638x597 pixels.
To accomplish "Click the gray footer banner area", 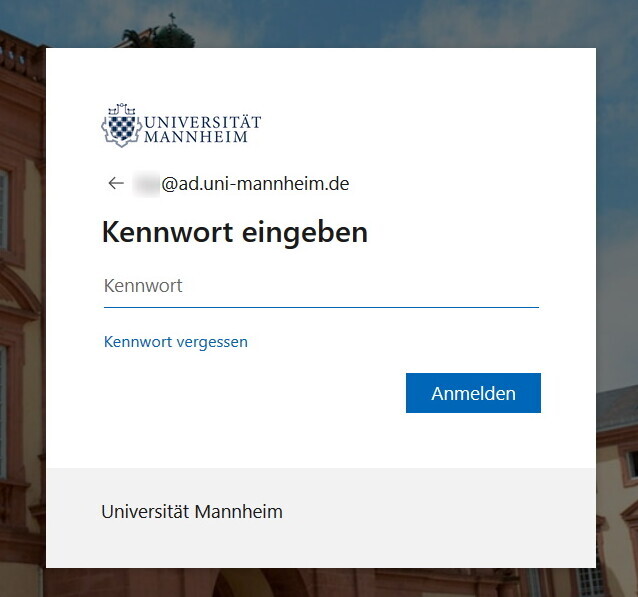I will point(321,518).
